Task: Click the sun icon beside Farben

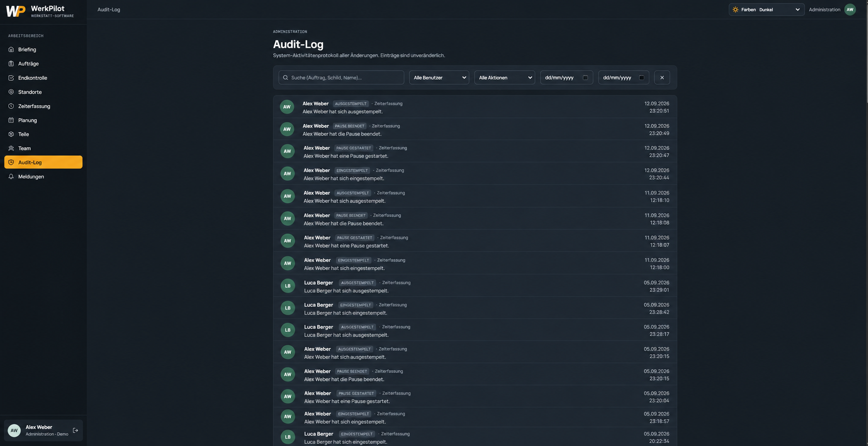Action: [736, 9]
